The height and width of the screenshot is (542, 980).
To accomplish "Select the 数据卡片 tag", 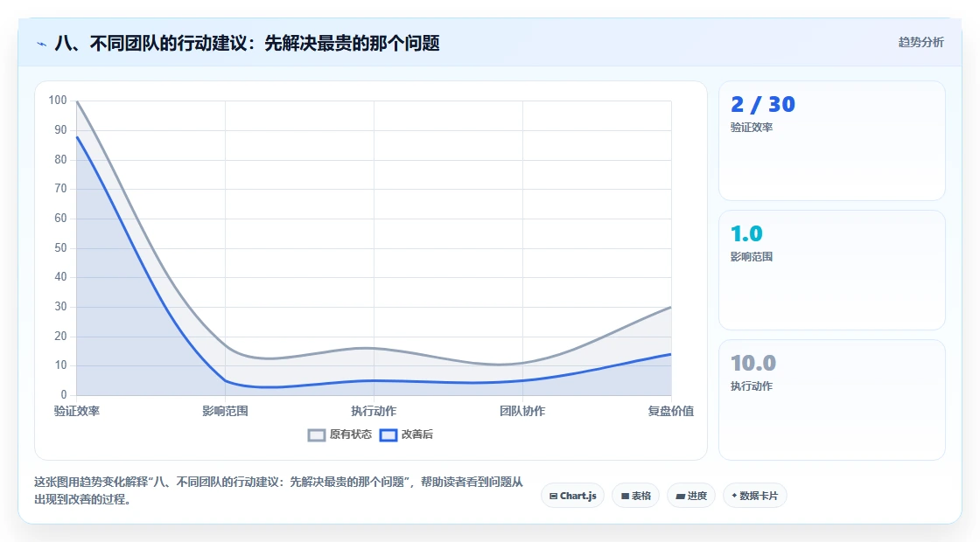I will 754,496.
